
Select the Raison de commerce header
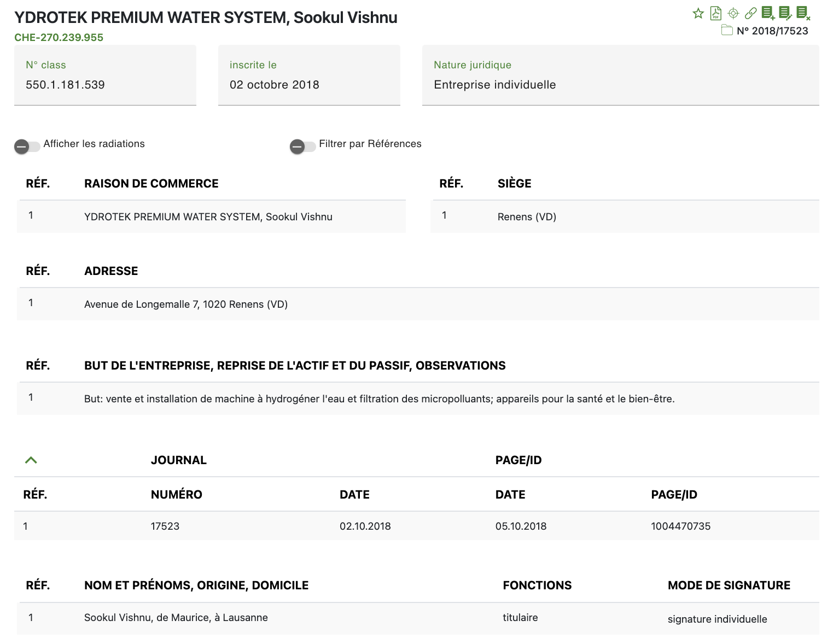tap(151, 184)
